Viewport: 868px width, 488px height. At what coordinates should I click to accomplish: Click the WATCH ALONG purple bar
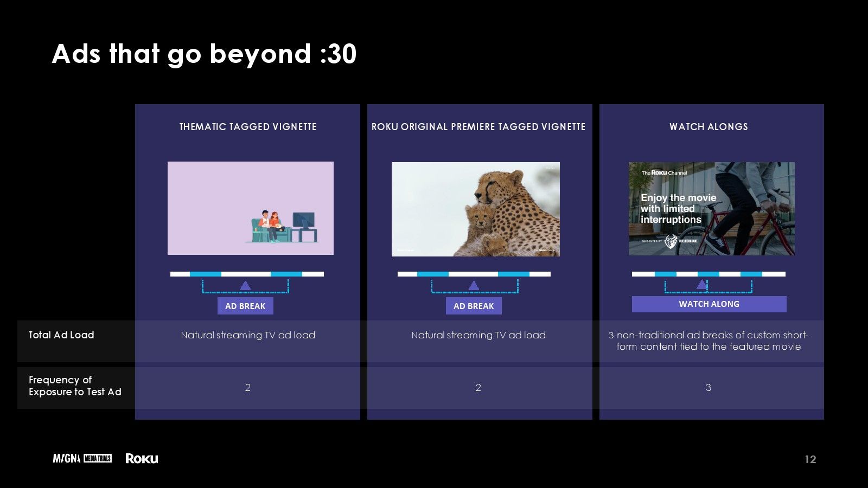(x=709, y=304)
